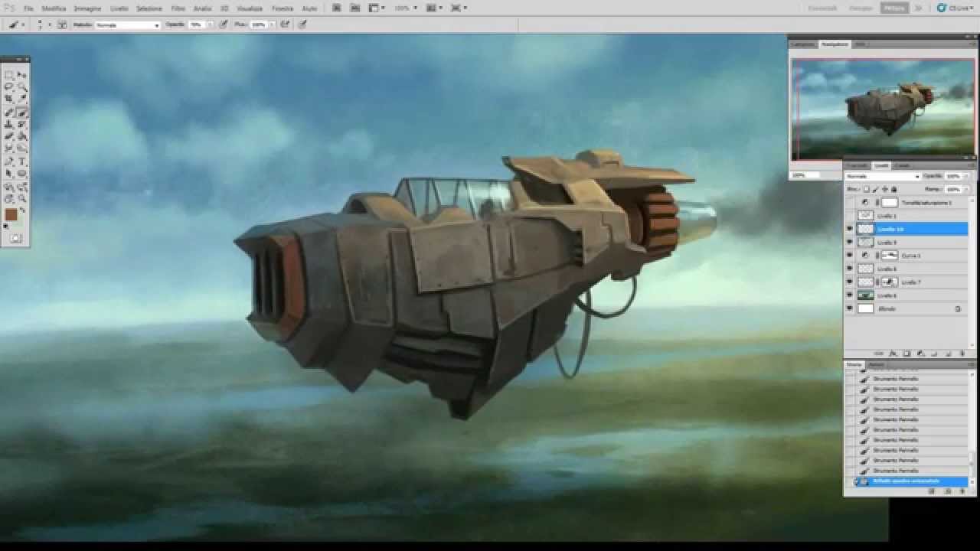Select the Blur tool

point(9,148)
